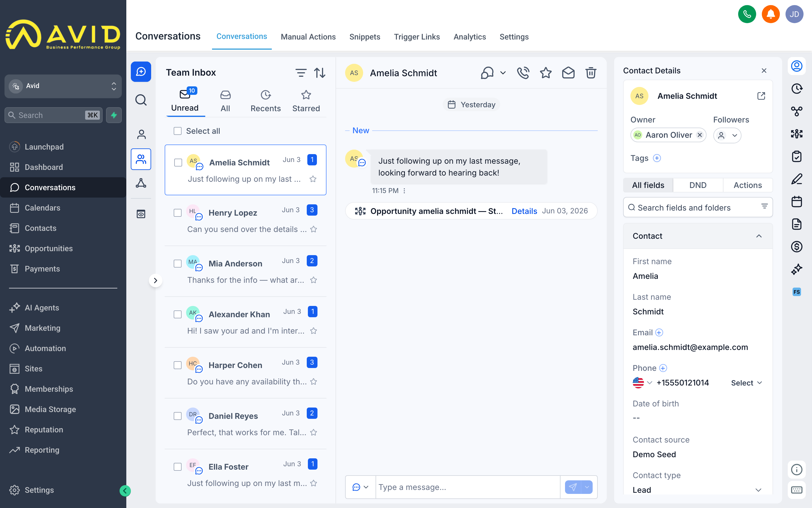This screenshot has width=812, height=508.
Task: Open the notes pencil icon in right rail
Action: point(796,179)
